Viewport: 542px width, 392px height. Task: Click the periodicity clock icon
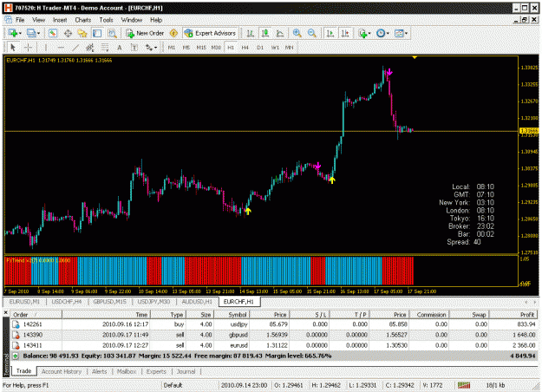coord(380,33)
